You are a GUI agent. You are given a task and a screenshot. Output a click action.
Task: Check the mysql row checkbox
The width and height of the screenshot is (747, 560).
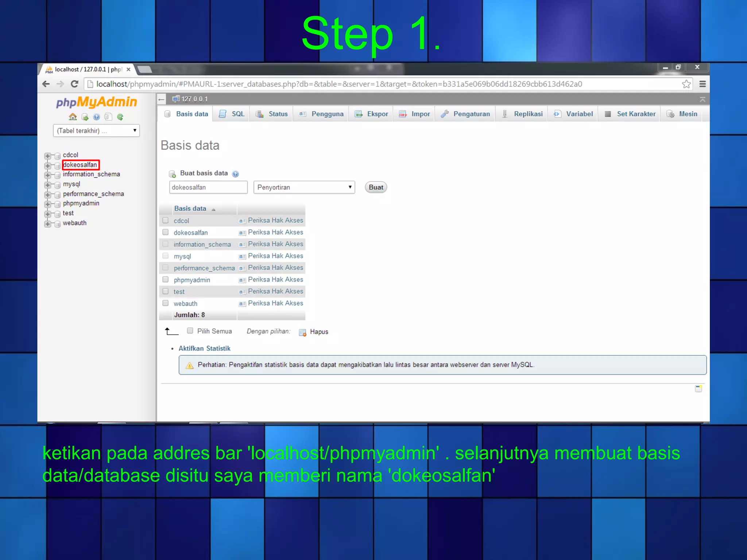tap(166, 256)
